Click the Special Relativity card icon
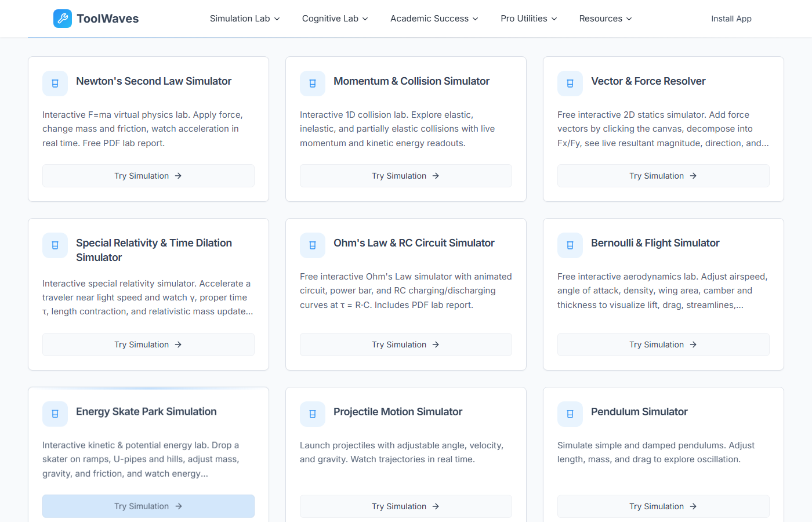812x522 pixels. 55,245
